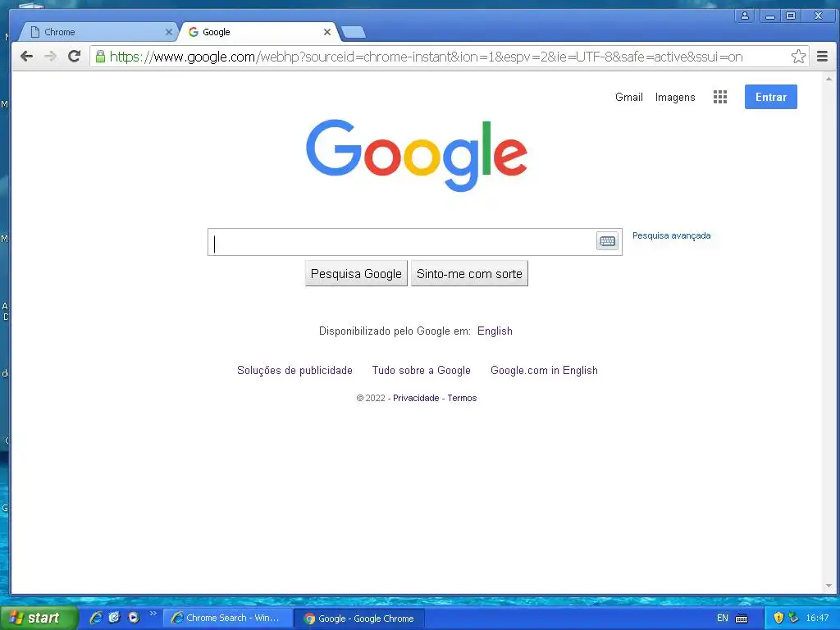Open Google.com in English link
840x630 pixels.
(544, 370)
